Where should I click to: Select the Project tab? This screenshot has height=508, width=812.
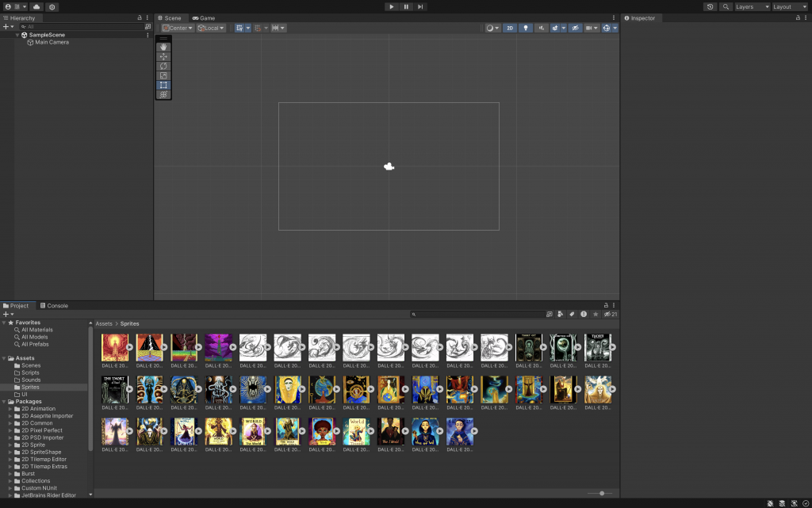[17, 306]
